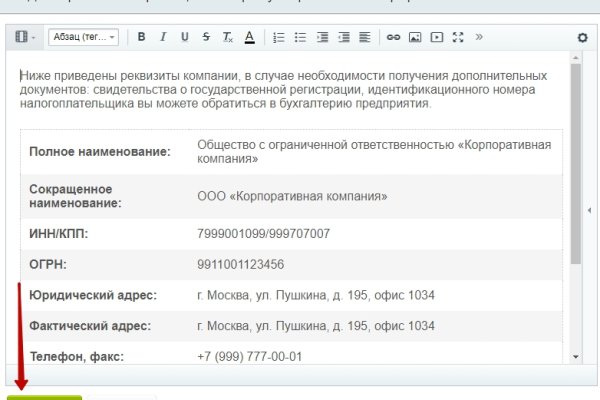Clear text formatting
600x400 pixels.
pyautogui.click(x=227, y=37)
